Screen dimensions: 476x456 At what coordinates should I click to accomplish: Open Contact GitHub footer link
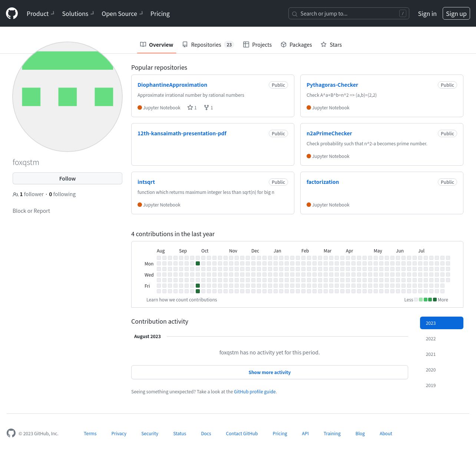coord(242,433)
